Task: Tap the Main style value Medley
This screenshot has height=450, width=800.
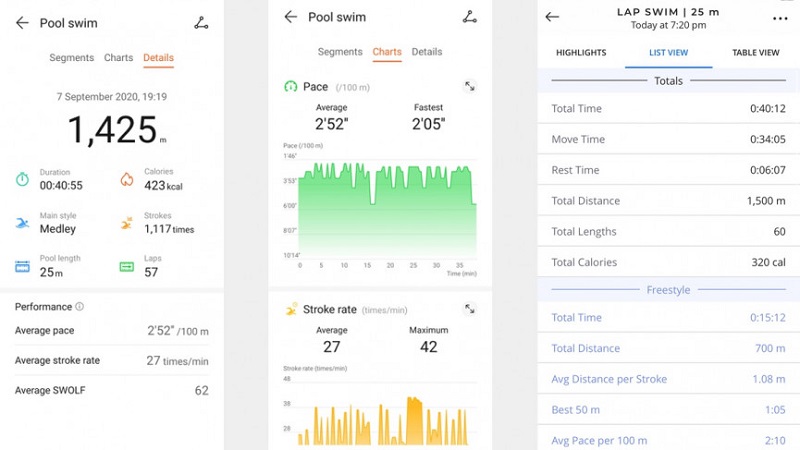Action: tap(58, 229)
